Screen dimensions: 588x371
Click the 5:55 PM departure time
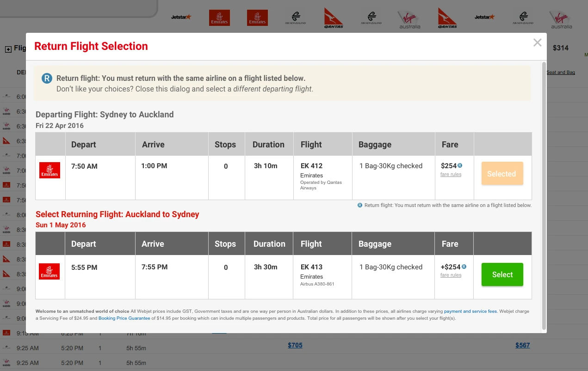tap(84, 268)
